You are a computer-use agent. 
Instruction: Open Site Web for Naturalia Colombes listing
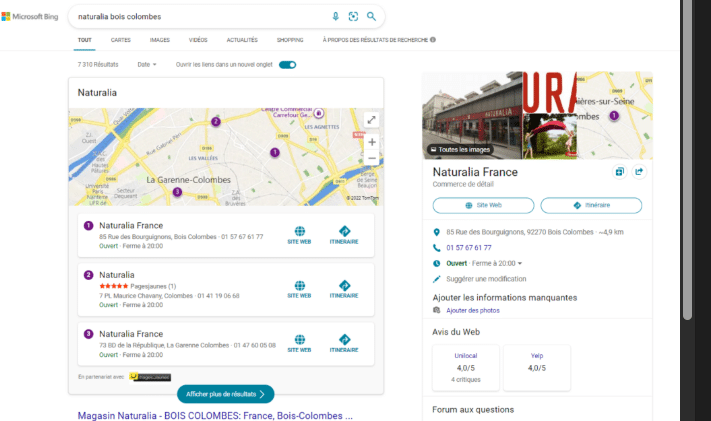[299, 288]
